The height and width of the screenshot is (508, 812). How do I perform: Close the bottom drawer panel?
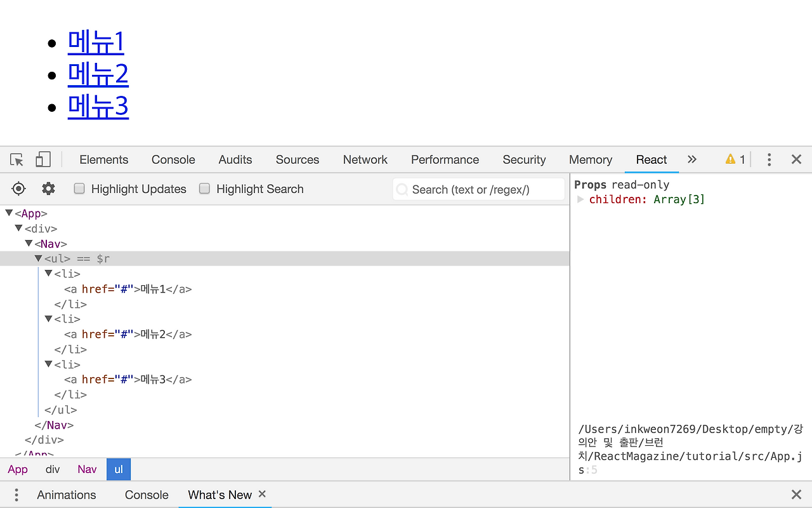point(797,495)
